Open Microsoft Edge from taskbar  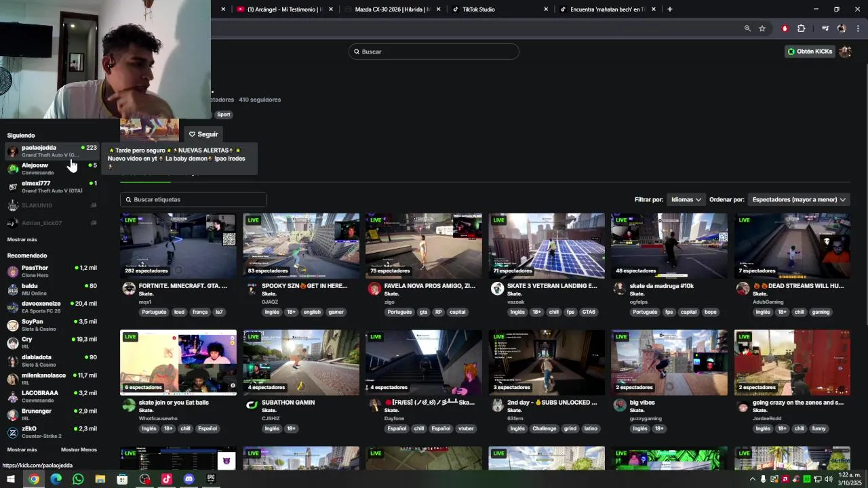coord(56,479)
